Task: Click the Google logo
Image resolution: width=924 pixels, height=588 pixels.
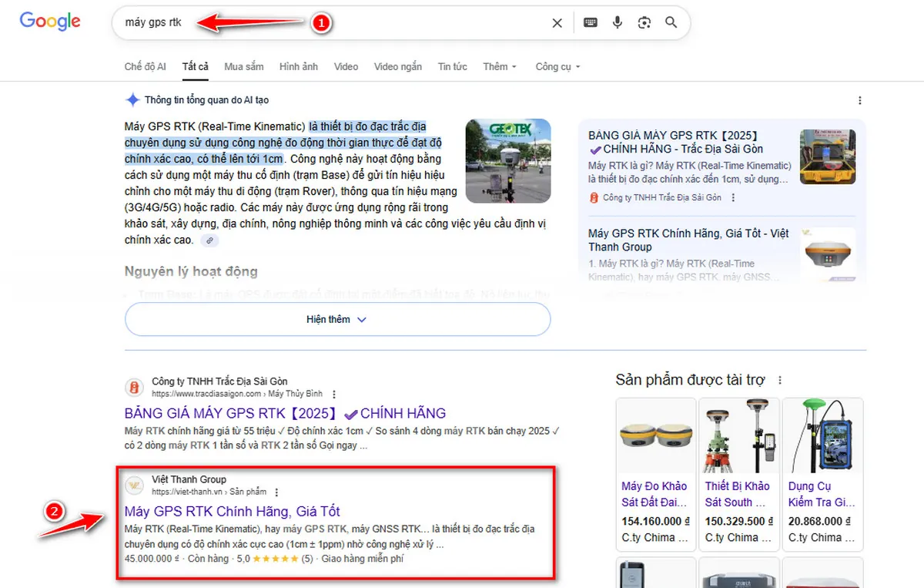Action: click(x=50, y=22)
